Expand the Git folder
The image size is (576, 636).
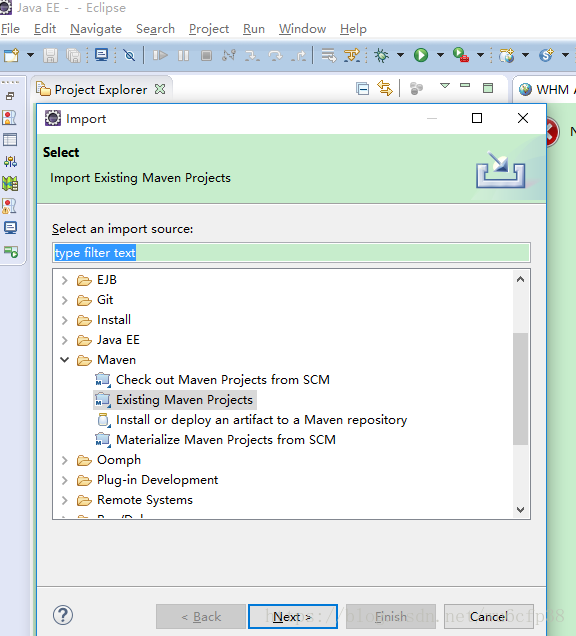tap(64, 300)
